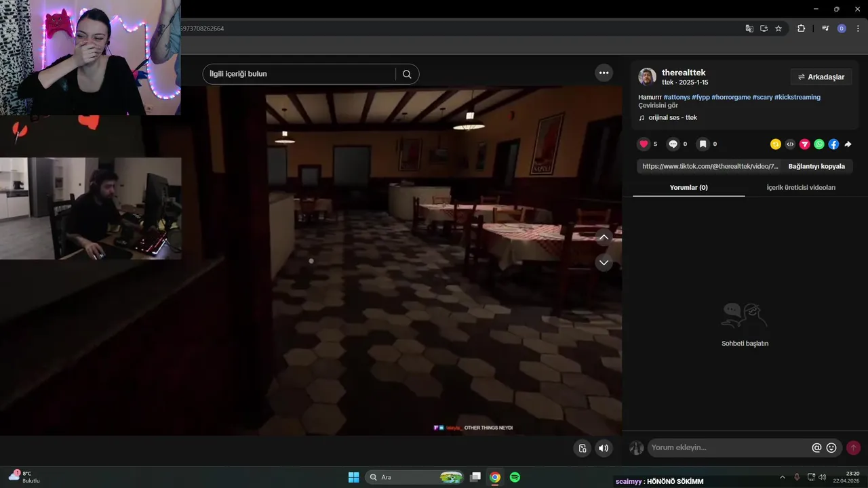The height and width of the screenshot is (488, 868).
Task: Like the video with the heart icon
Action: point(644,144)
